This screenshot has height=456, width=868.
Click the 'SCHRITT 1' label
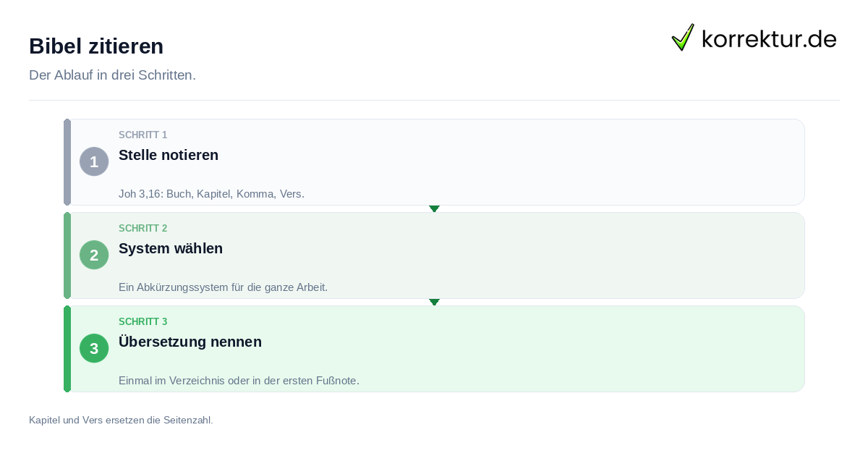tap(143, 135)
